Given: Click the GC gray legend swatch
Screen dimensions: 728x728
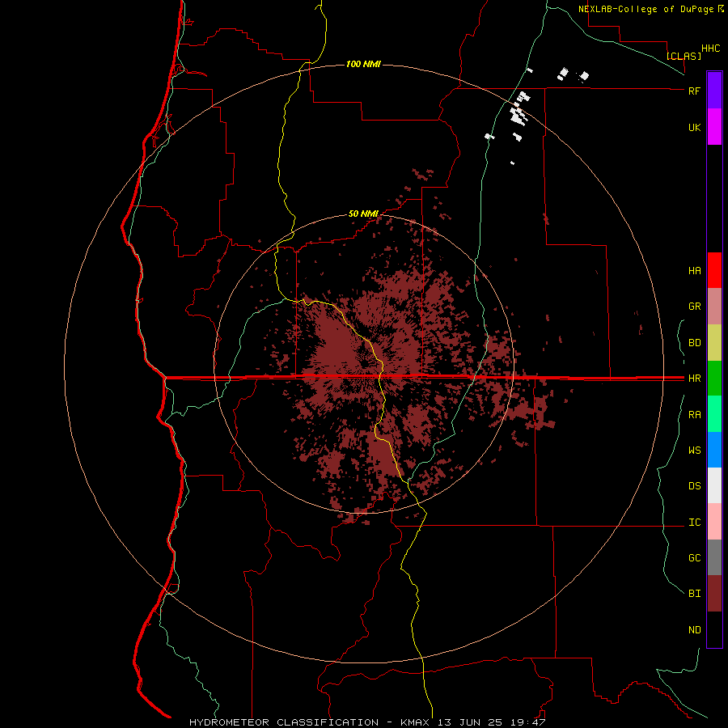Looking at the screenshot, I should tap(714, 557).
